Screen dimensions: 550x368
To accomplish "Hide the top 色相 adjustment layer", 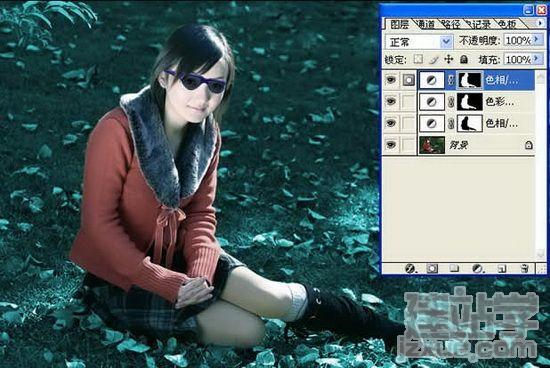I will 391,80.
